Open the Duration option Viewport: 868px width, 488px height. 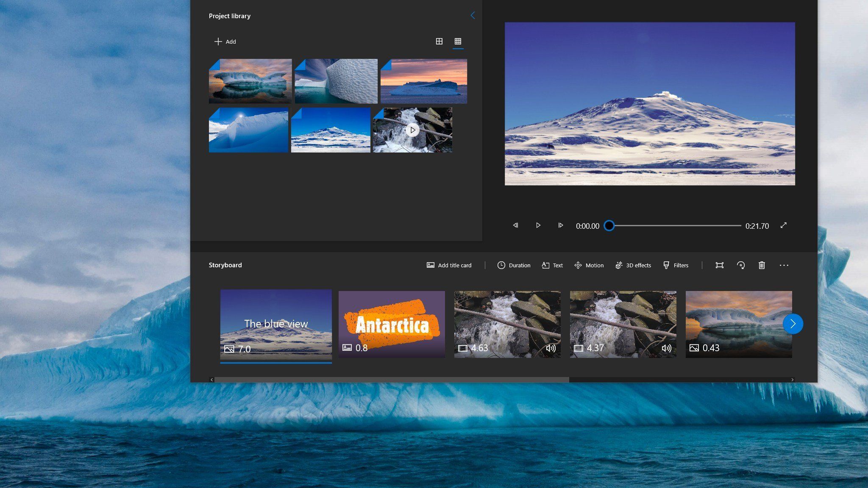[514, 265]
